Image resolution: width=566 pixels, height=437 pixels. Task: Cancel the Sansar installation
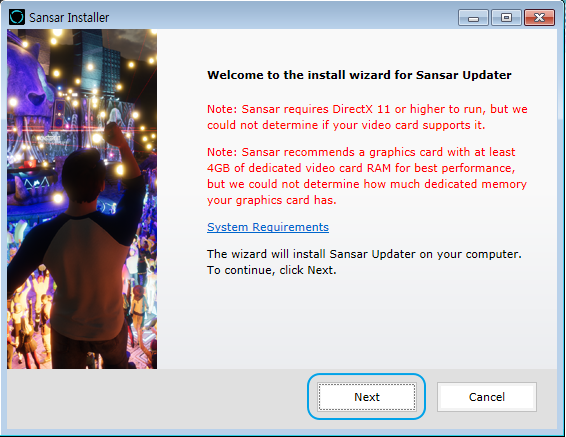click(487, 397)
